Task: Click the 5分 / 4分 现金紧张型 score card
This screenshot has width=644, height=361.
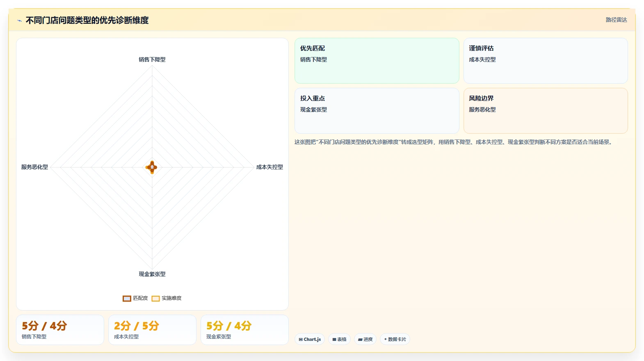Action: click(x=244, y=330)
